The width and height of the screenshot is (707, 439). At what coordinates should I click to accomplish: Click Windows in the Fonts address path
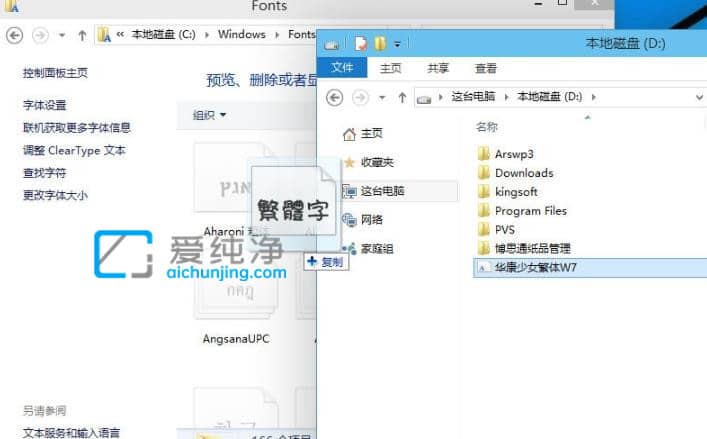tap(242, 34)
